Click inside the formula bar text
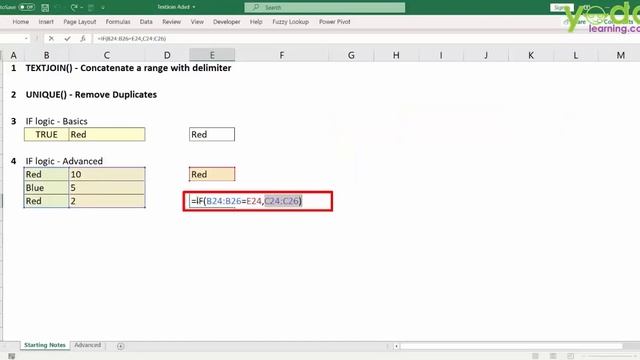640x360 pixels. tap(131, 38)
